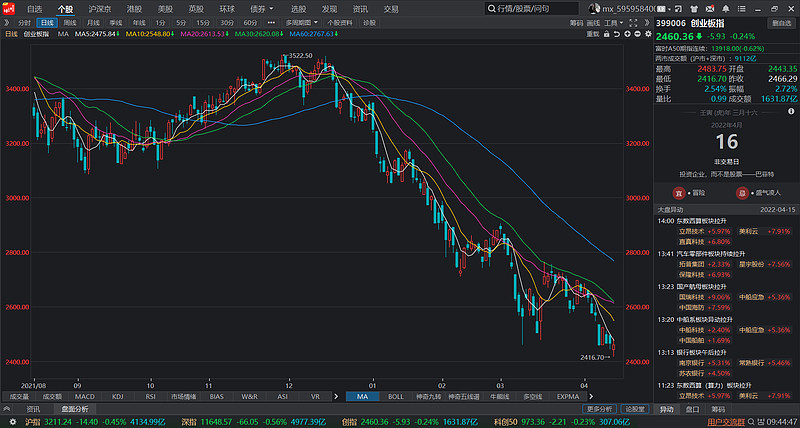Click the red app logo icon
The image size is (800, 428).
(8, 9)
